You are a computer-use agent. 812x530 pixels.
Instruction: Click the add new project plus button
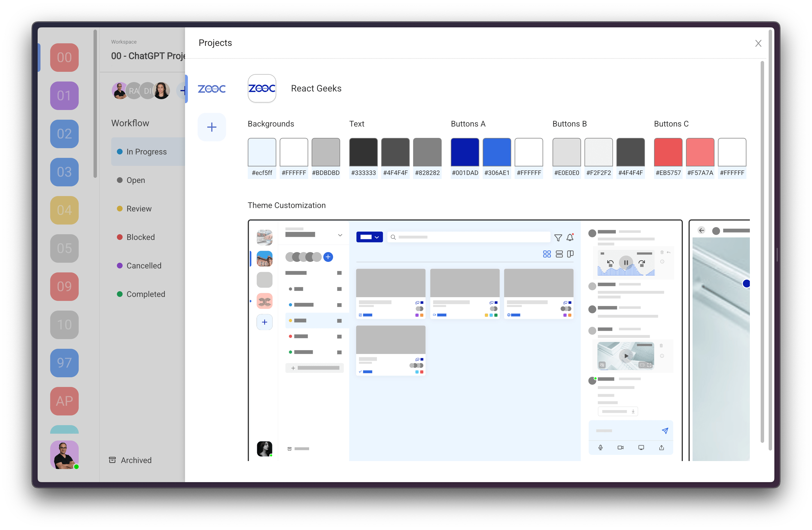(x=212, y=127)
